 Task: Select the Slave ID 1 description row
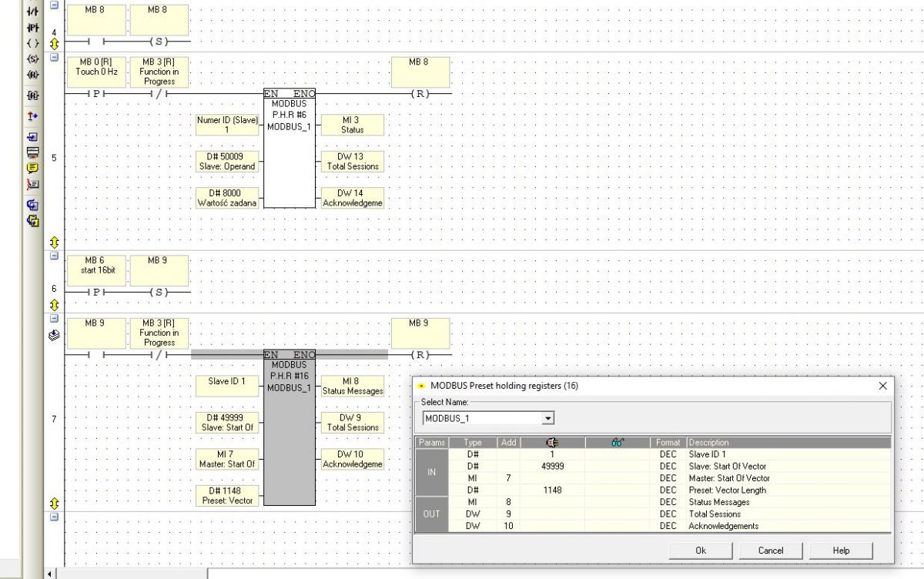[x=788, y=454]
